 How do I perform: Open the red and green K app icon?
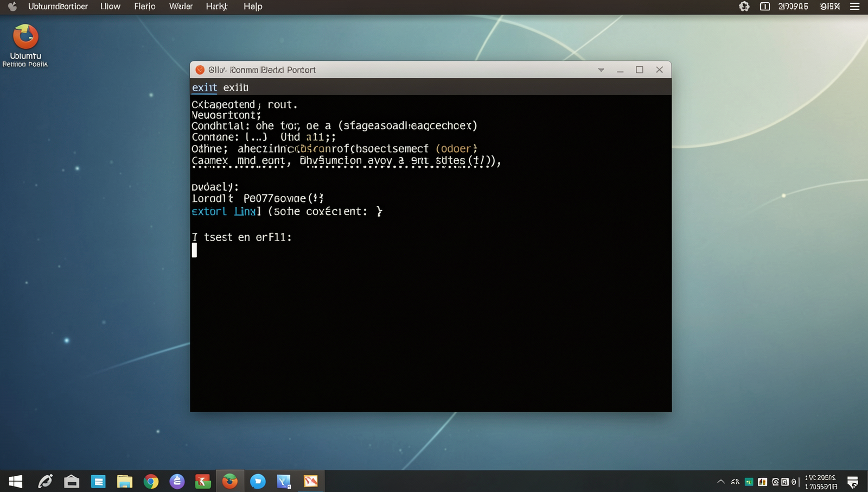(203, 481)
